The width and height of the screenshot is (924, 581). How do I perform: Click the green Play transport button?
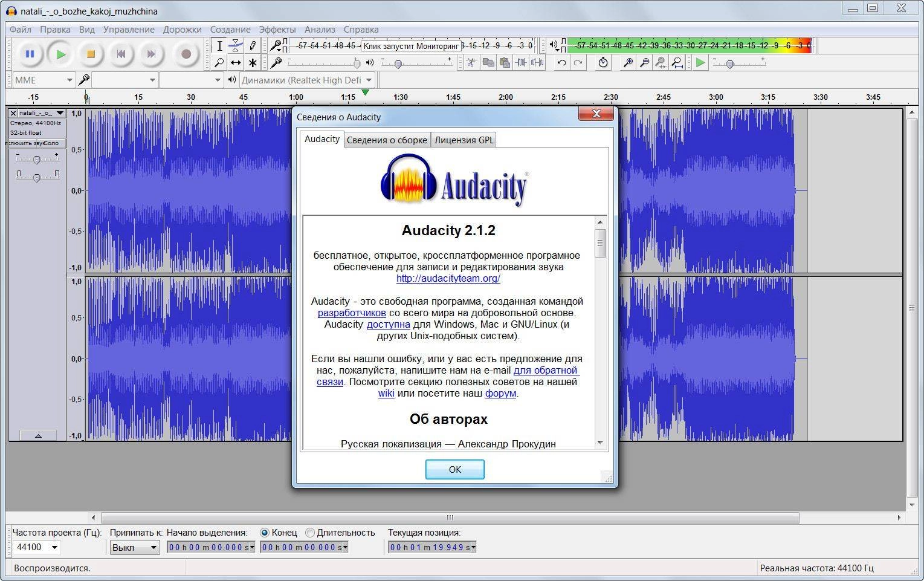(x=60, y=54)
